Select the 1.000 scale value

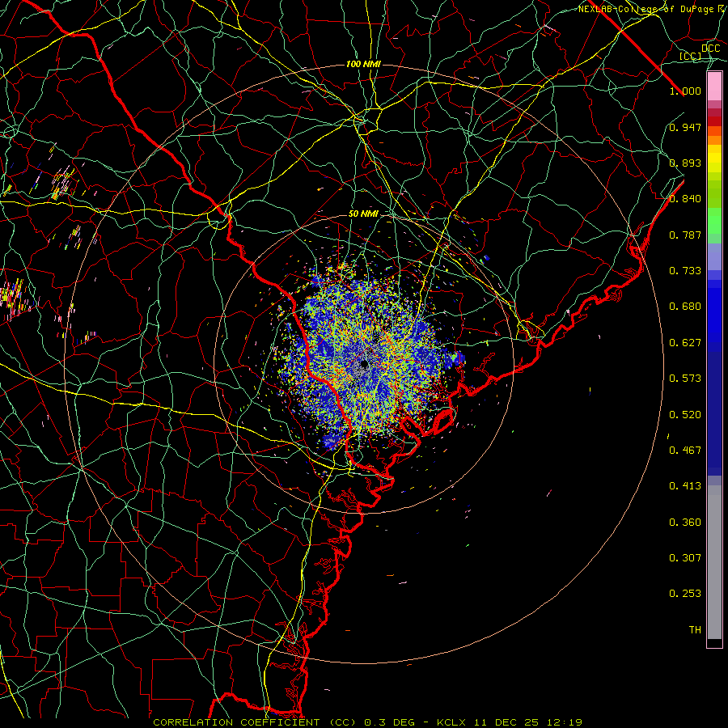(x=685, y=91)
